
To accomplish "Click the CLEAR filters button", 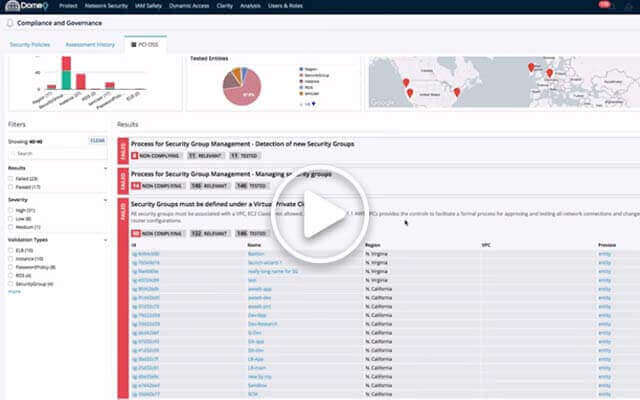I will tap(98, 141).
